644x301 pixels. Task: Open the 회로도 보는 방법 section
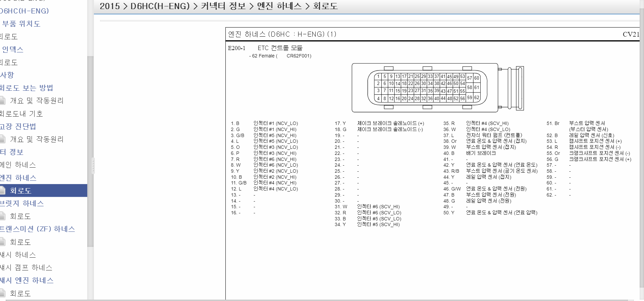coord(26,88)
